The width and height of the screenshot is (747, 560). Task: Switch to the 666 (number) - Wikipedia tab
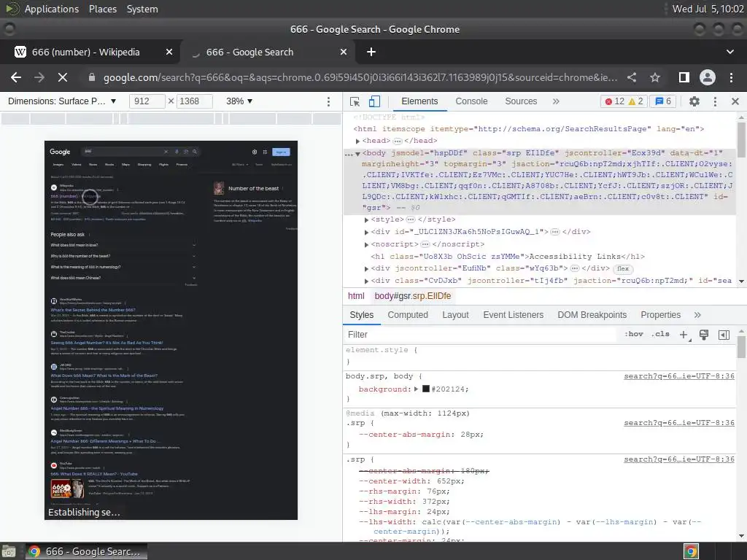[x=86, y=52]
